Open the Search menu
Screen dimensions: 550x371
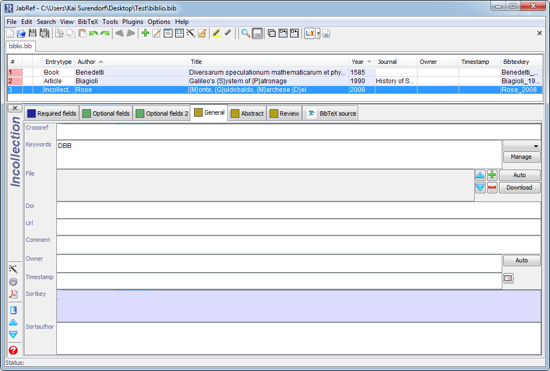tap(46, 22)
